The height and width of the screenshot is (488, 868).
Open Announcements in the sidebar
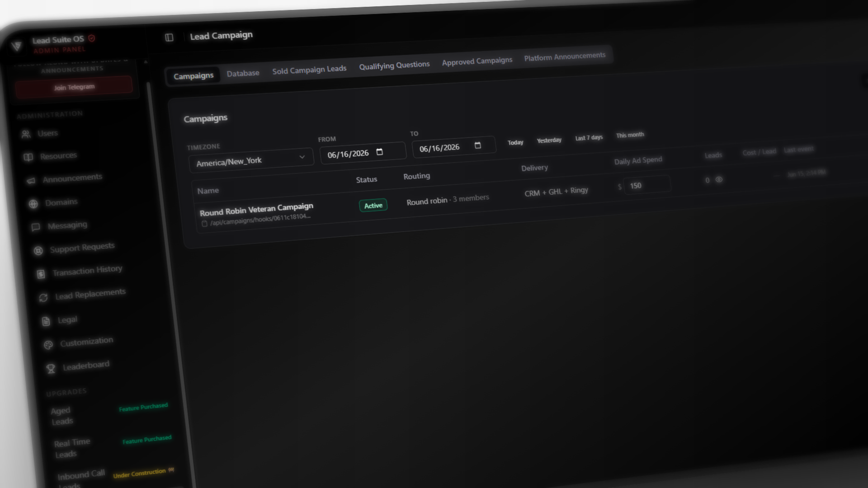72,178
